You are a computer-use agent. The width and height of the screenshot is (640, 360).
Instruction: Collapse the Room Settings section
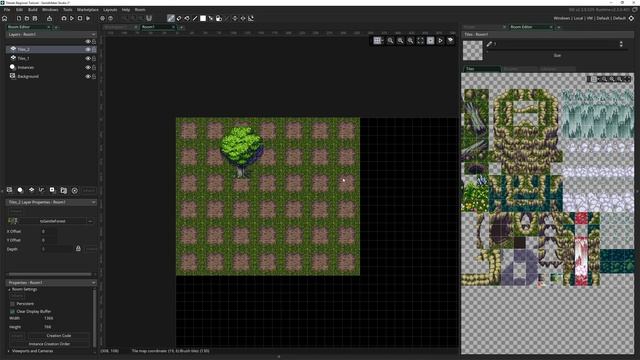9,289
